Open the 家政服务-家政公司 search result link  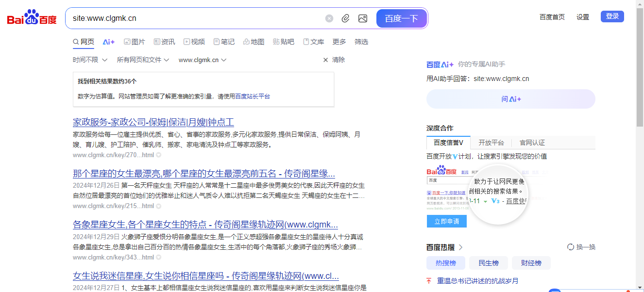pos(153,122)
